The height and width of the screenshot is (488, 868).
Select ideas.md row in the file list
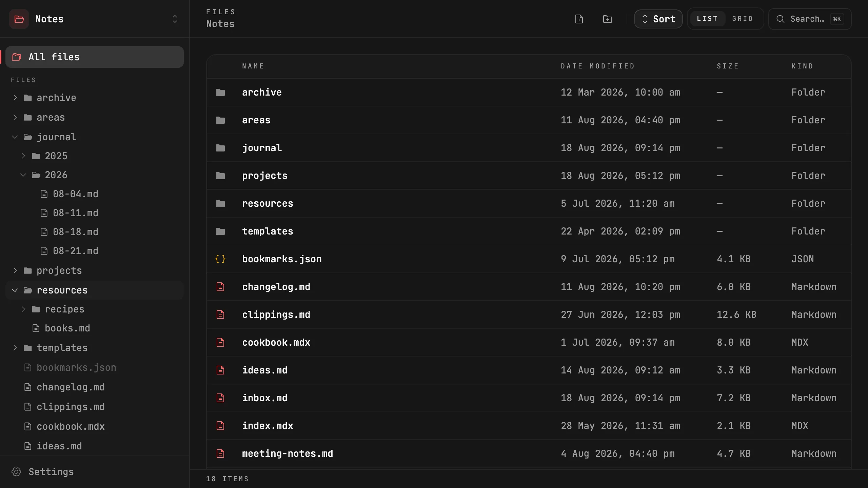[529, 370]
